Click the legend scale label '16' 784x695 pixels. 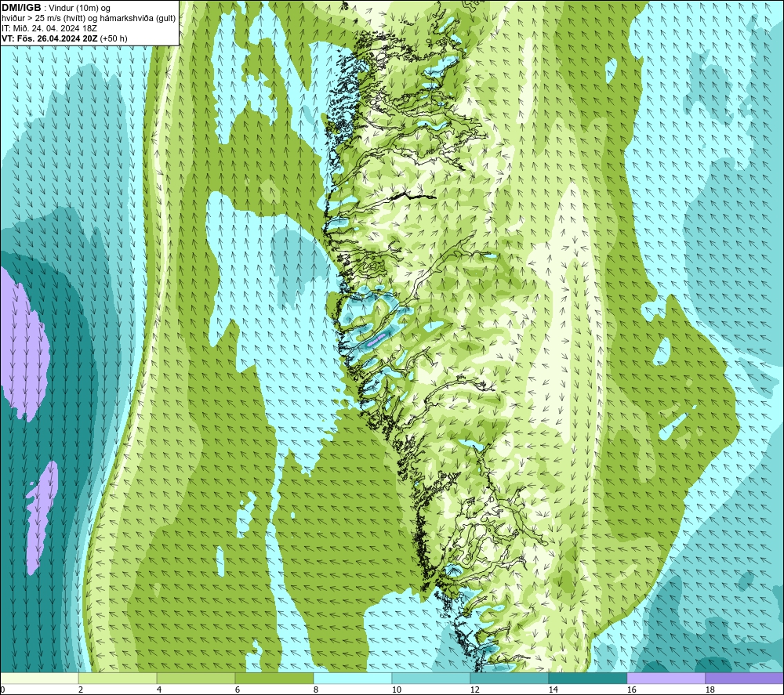coord(631,690)
